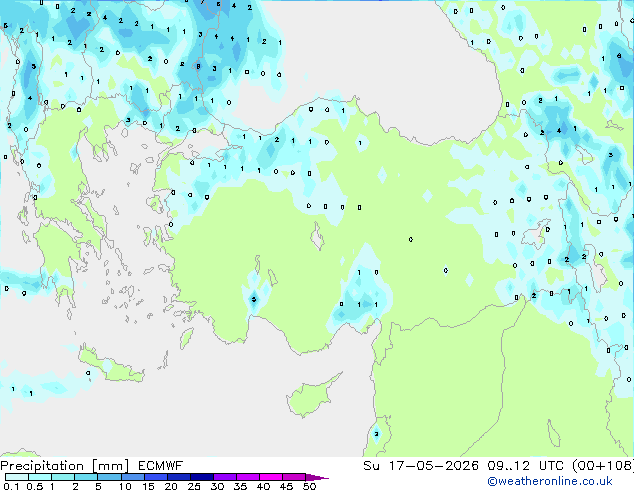This screenshot has width=634, height=490.
Task: Click the 'Precipitation [mm]' title text
Action: (64, 466)
